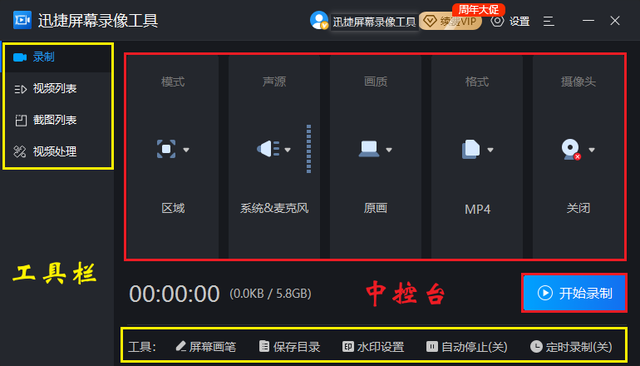Click the MP4 format label
640x366 pixels.
(x=477, y=209)
